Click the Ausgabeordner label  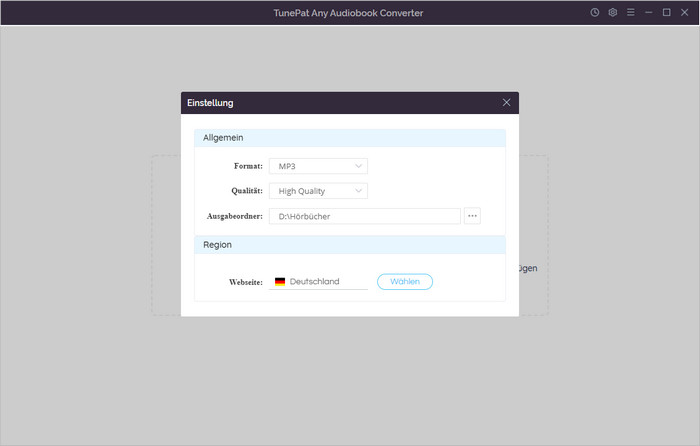[235, 216]
